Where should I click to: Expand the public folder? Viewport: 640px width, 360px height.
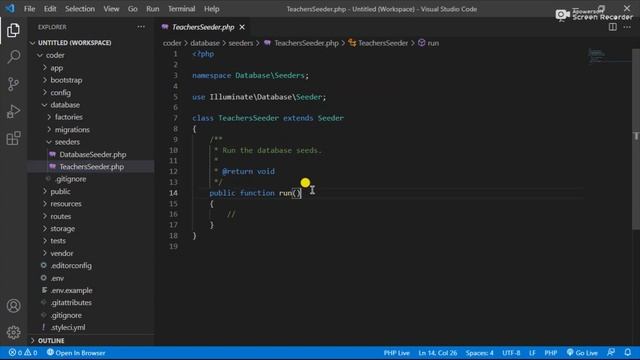[x=91, y=191]
